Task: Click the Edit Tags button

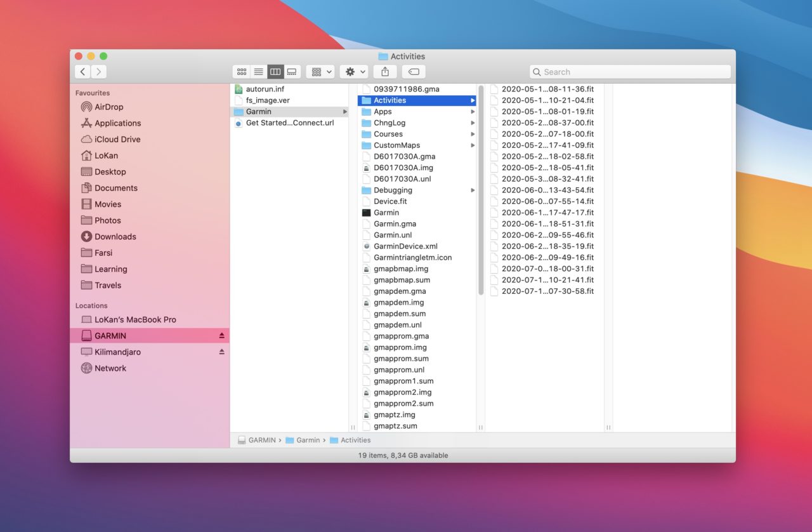Action: pos(414,72)
